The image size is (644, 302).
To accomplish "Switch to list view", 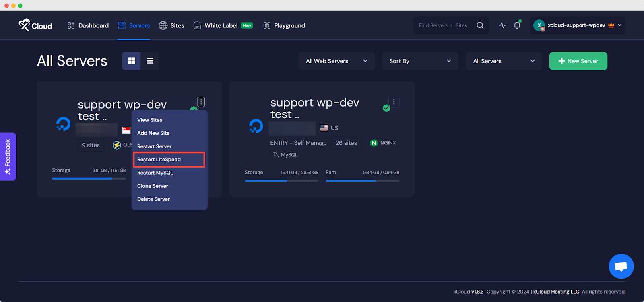I will (x=150, y=61).
